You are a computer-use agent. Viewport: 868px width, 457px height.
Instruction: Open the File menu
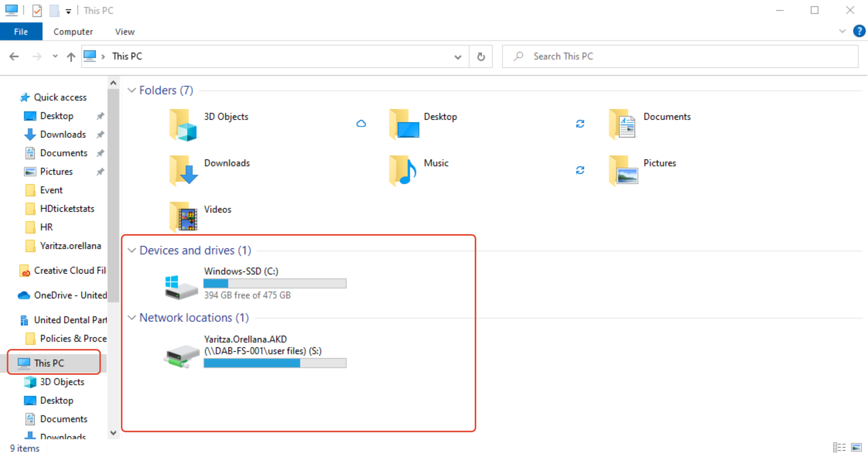coord(21,32)
